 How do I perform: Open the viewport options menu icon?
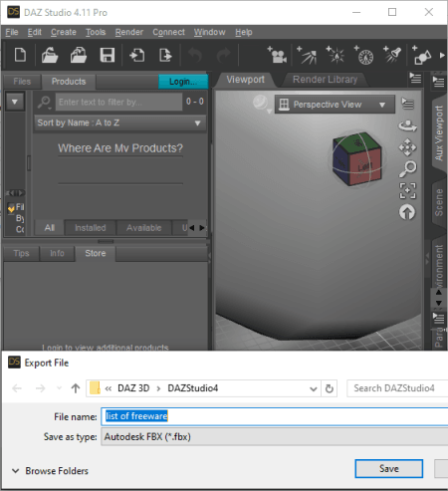[x=407, y=104]
